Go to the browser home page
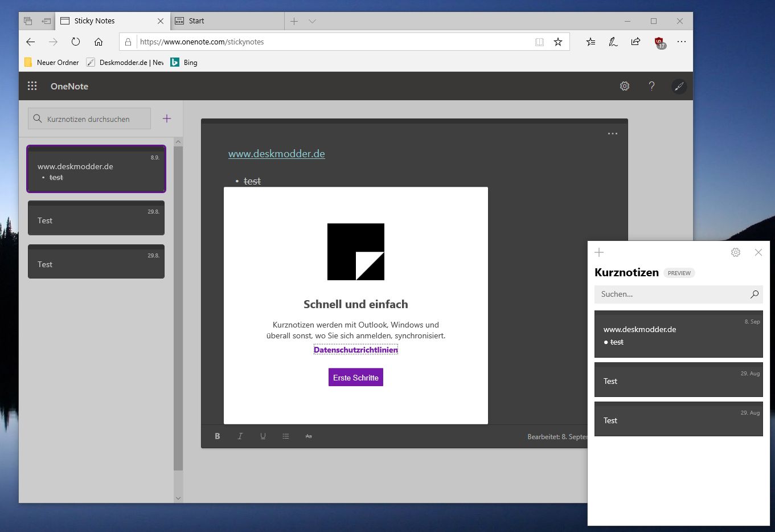775x532 pixels. 99,42
